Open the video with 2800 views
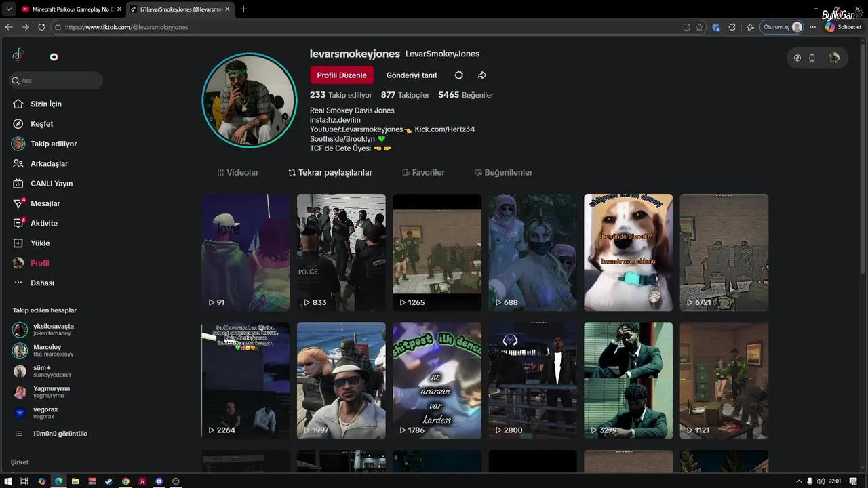Viewport: 868px width, 488px height. [532, 380]
